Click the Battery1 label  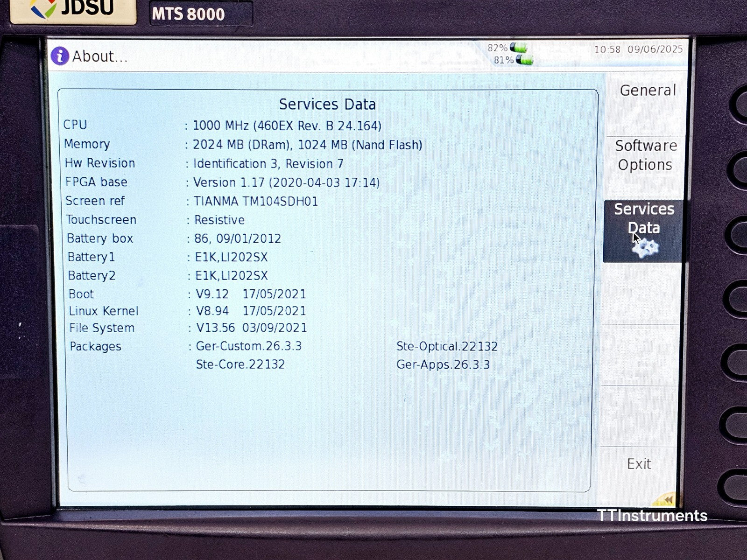tap(91, 257)
